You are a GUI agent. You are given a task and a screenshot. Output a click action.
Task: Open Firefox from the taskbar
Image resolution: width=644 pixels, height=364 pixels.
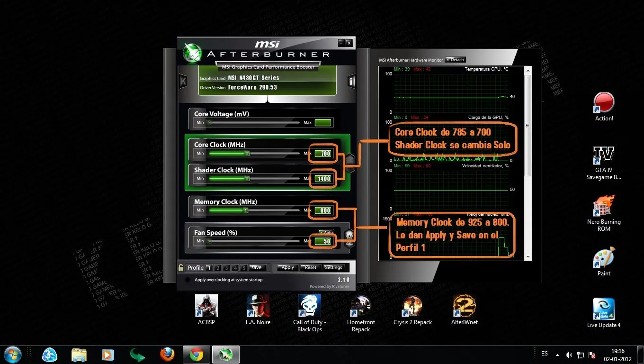click(167, 355)
